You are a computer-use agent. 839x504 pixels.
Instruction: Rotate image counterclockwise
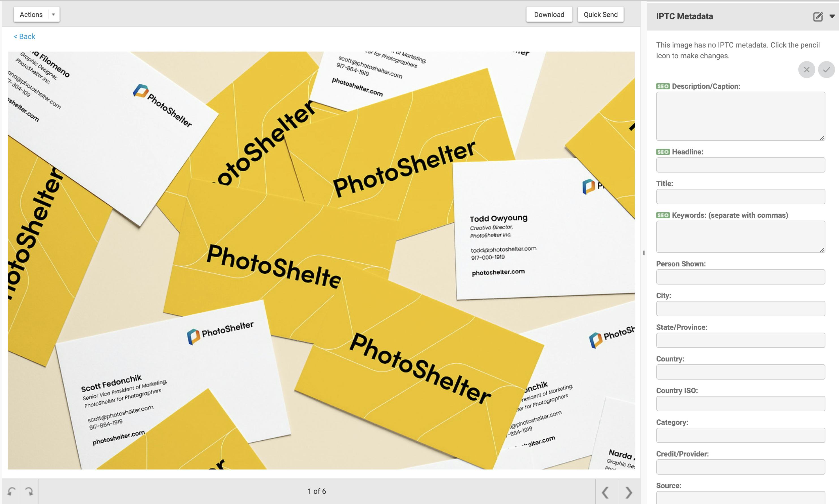11,492
